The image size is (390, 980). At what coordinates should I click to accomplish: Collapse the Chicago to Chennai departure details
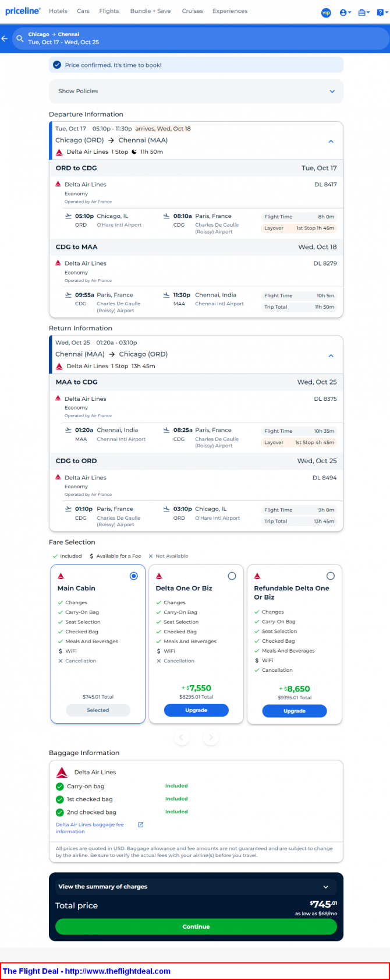[x=331, y=142]
